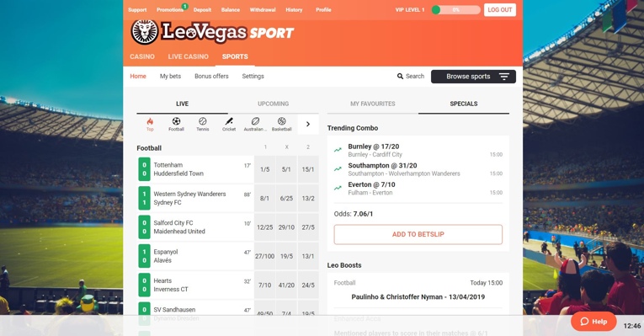644x336 pixels.
Task: Pick Tottenham win odds 1/5
Action: tap(265, 169)
